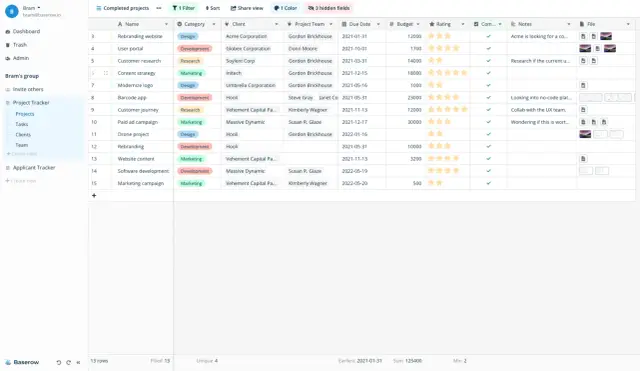
Task: Open the Team table
Action: point(22,145)
